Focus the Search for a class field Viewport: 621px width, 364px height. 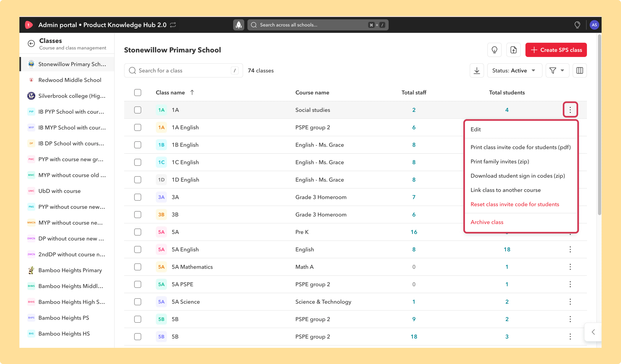(183, 70)
